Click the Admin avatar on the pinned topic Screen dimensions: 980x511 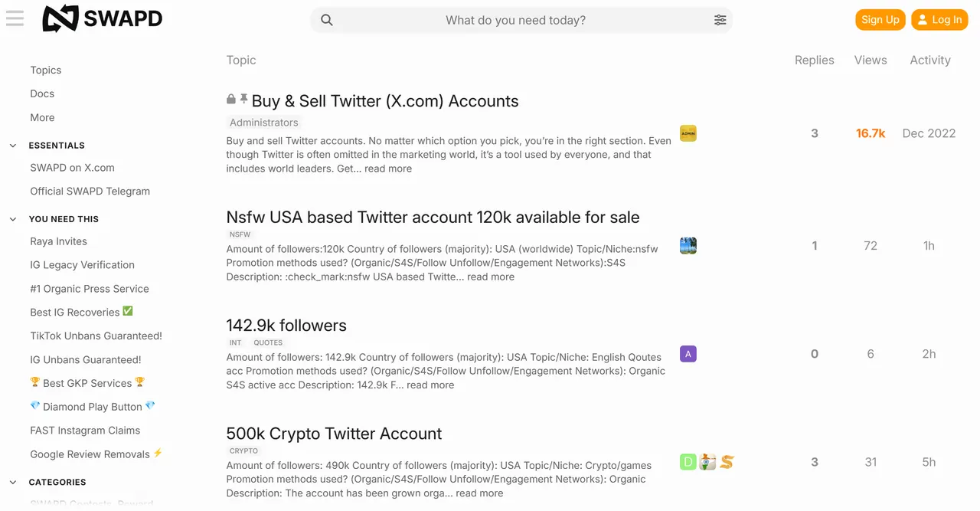coord(688,133)
